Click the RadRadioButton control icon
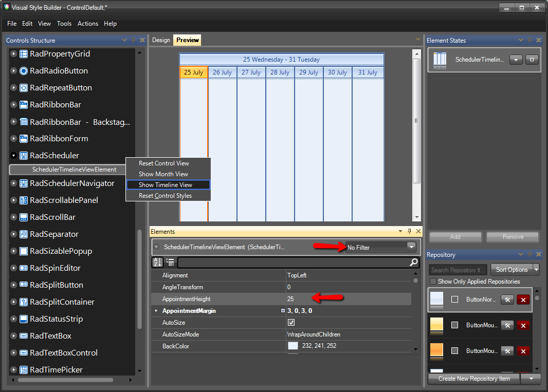548x392 pixels. [24, 71]
